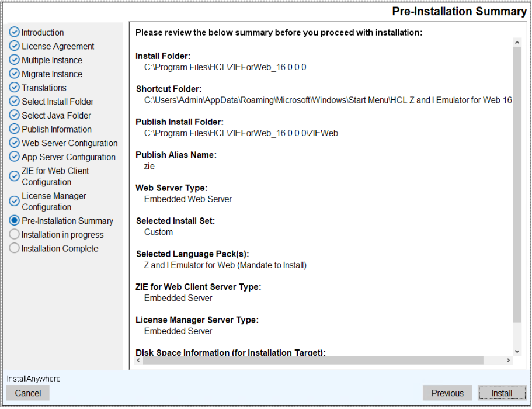
Task: Click the Introduction step checkmark icon
Action: [x=15, y=32]
